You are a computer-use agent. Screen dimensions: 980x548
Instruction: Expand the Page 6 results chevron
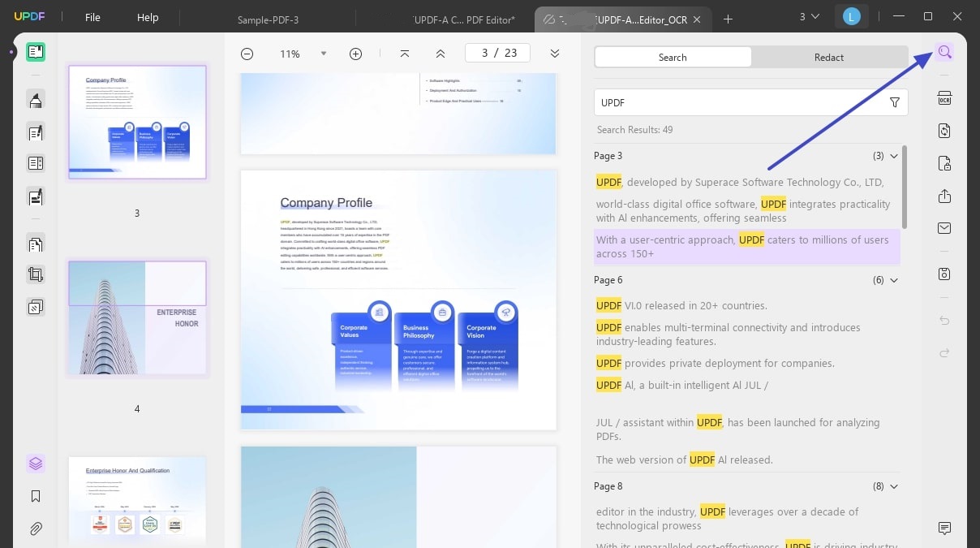(x=894, y=280)
